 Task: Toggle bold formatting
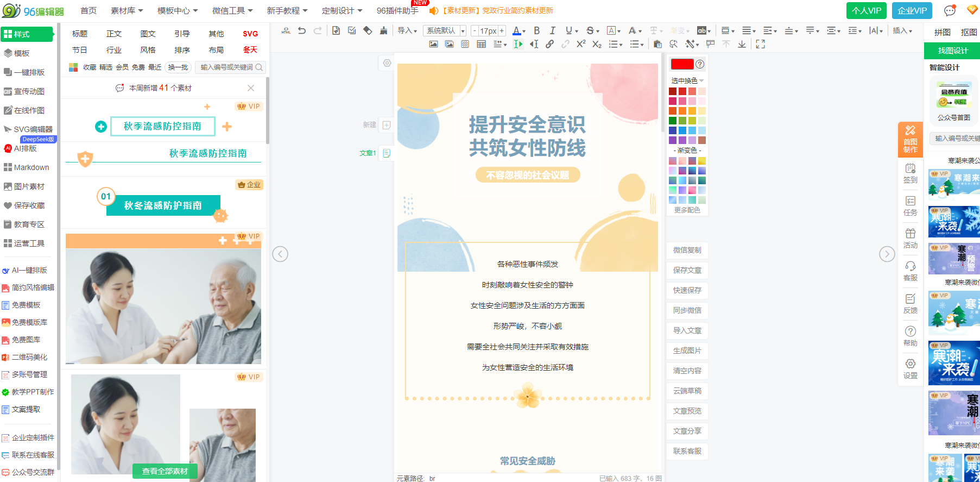tap(536, 31)
